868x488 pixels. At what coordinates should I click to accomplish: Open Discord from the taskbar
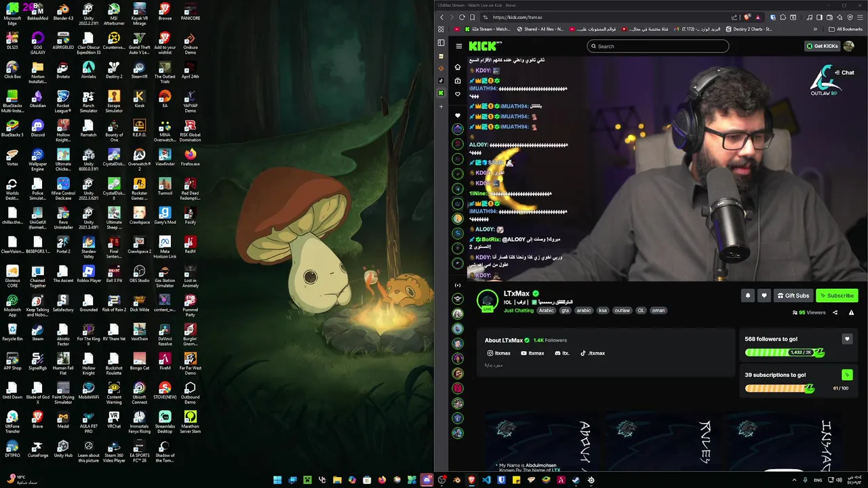427,480
